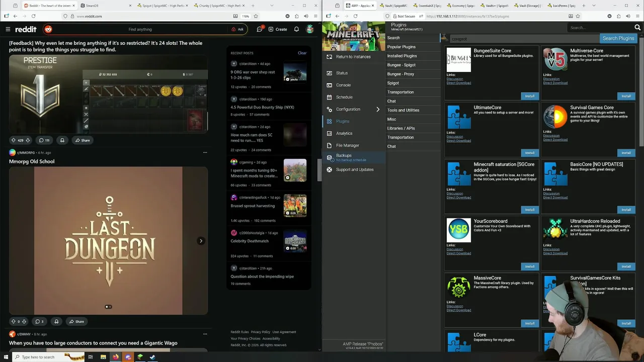The width and height of the screenshot is (644, 362).
Task: Click award icon on the 429-vote post
Action: click(62, 140)
